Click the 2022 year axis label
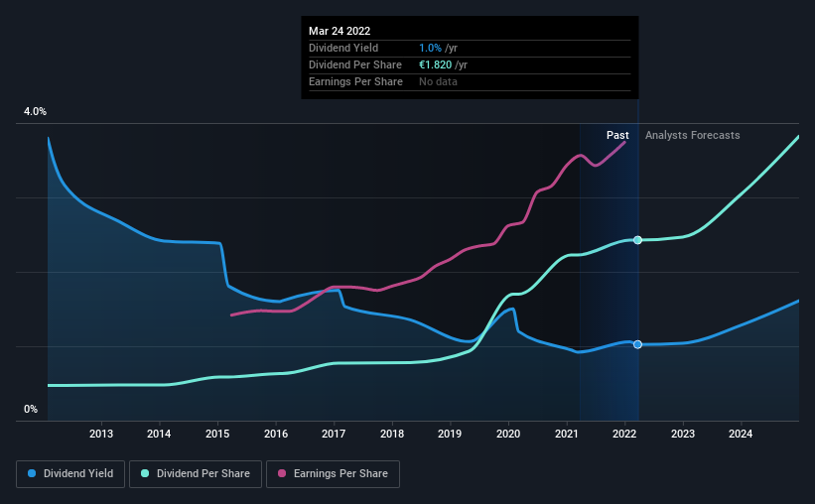This screenshot has width=815, height=504. pos(624,434)
